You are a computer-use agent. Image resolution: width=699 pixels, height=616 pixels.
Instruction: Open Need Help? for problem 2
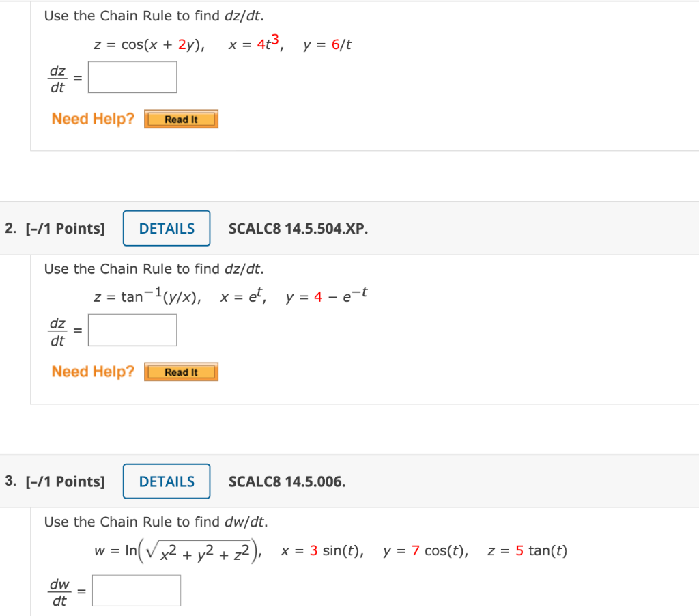(x=92, y=371)
